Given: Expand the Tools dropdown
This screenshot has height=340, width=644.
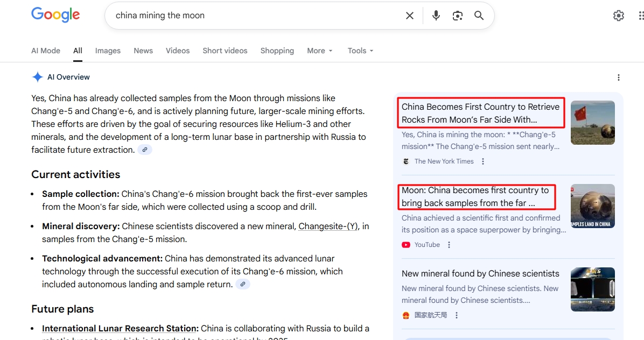Looking at the screenshot, I should click(x=361, y=51).
